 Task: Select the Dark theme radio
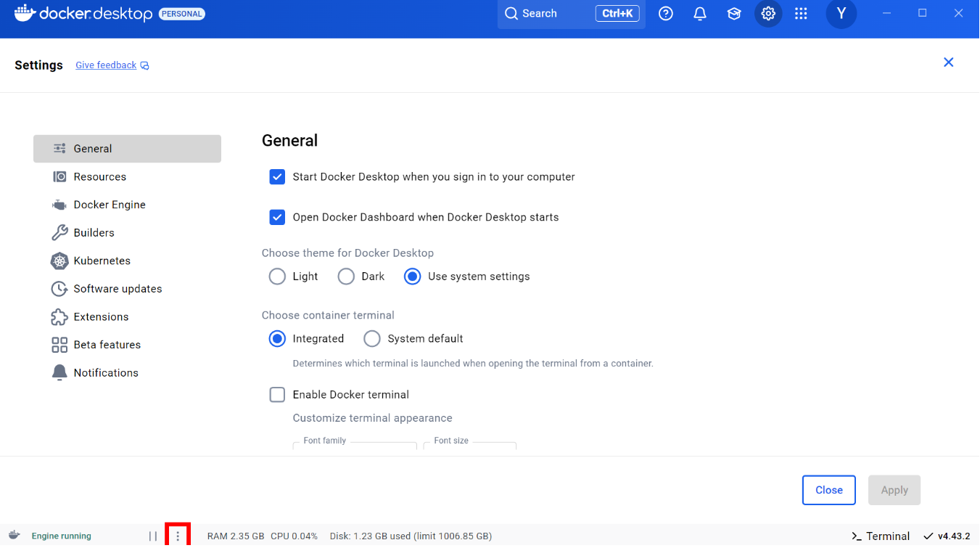[346, 277]
